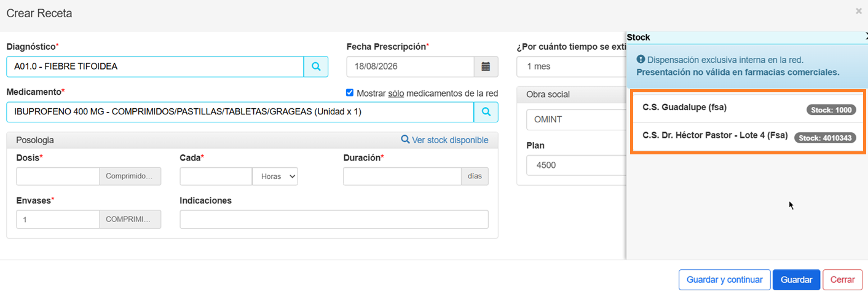The width and height of the screenshot is (868, 297).
Task: Focus the Dosis input field
Action: coord(58,176)
